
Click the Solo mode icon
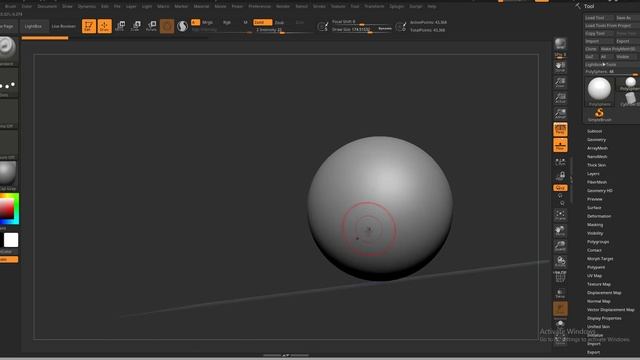point(560,324)
